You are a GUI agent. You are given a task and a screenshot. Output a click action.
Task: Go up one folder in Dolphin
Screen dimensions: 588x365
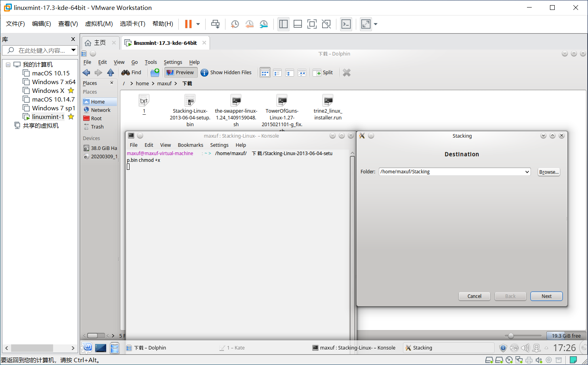pyautogui.click(x=111, y=73)
